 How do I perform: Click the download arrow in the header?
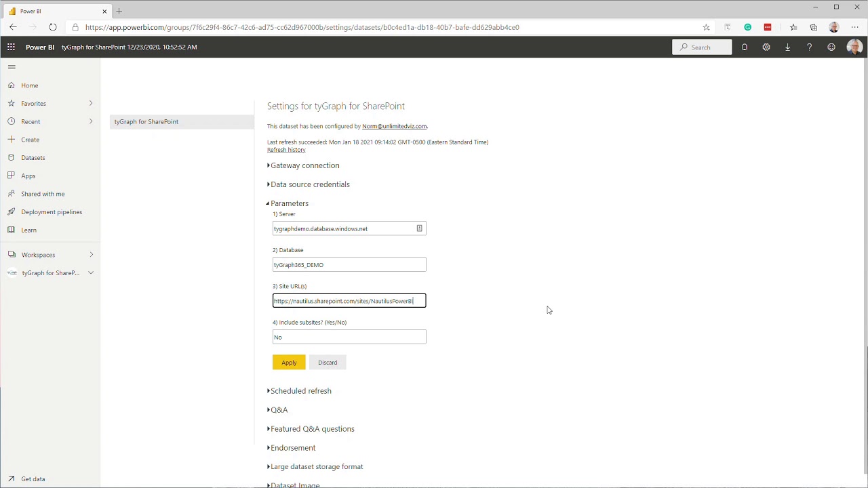click(787, 47)
